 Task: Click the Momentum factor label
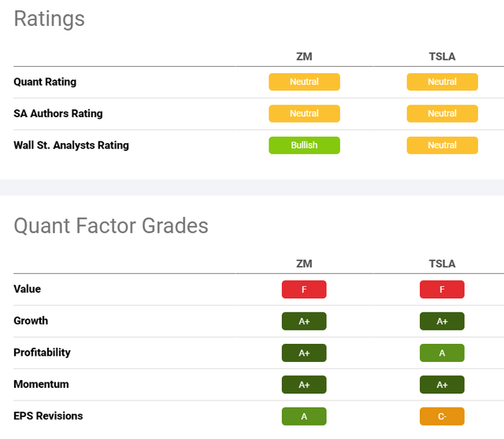click(x=41, y=384)
